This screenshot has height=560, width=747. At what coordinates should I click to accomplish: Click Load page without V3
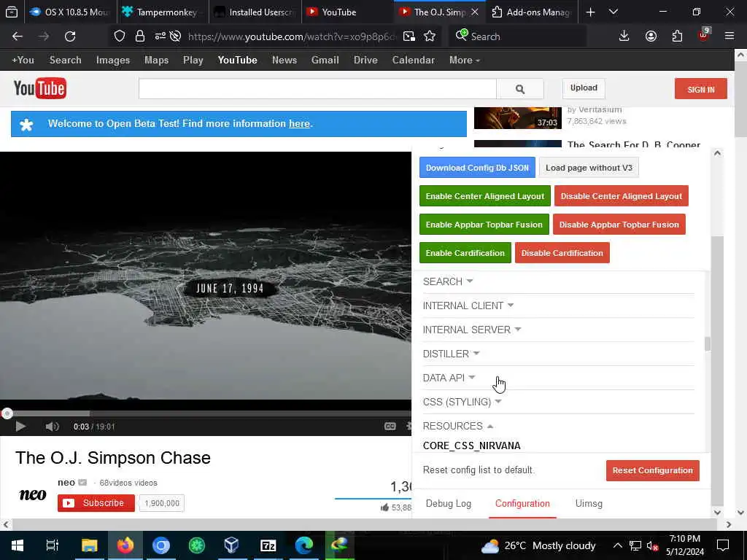pyautogui.click(x=589, y=168)
